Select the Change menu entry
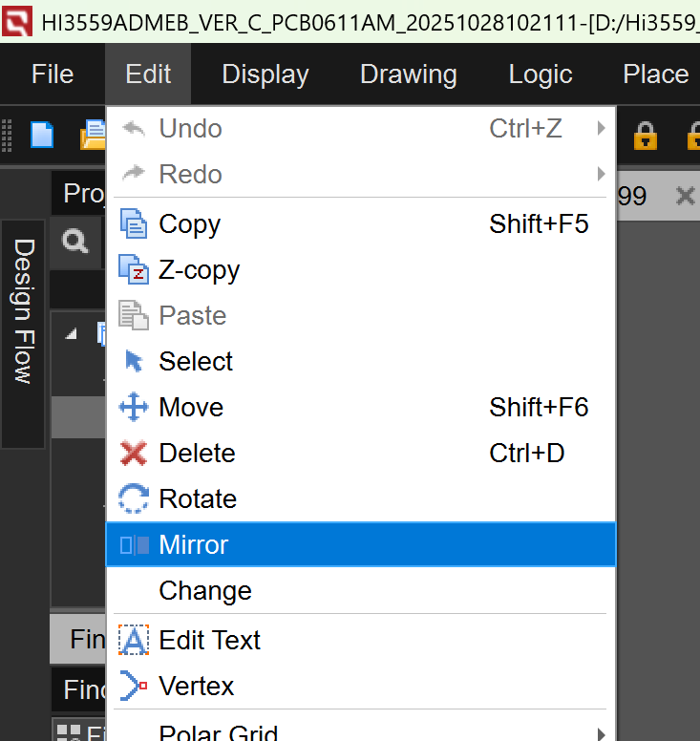 pyautogui.click(x=205, y=591)
